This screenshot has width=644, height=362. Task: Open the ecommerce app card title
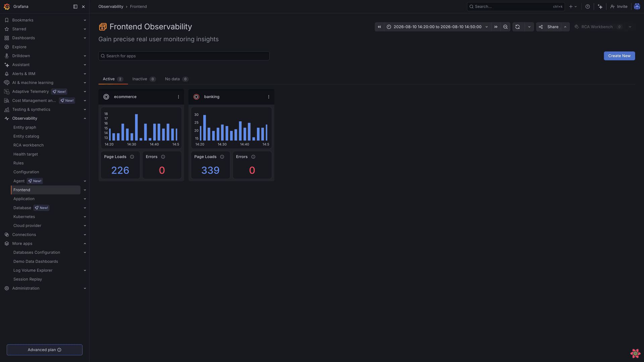pyautogui.click(x=125, y=97)
